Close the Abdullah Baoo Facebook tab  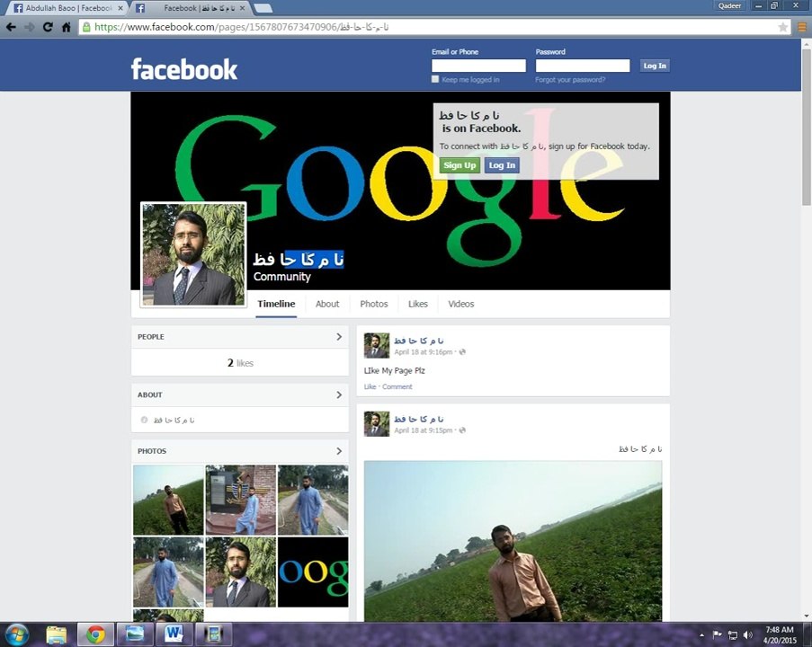(120, 8)
